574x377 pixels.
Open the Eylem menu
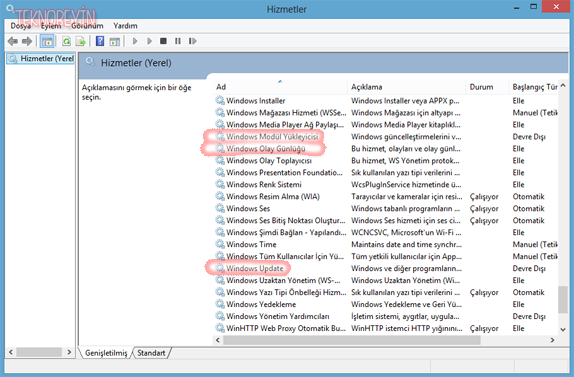pyautogui.click(x=51, y=26)
